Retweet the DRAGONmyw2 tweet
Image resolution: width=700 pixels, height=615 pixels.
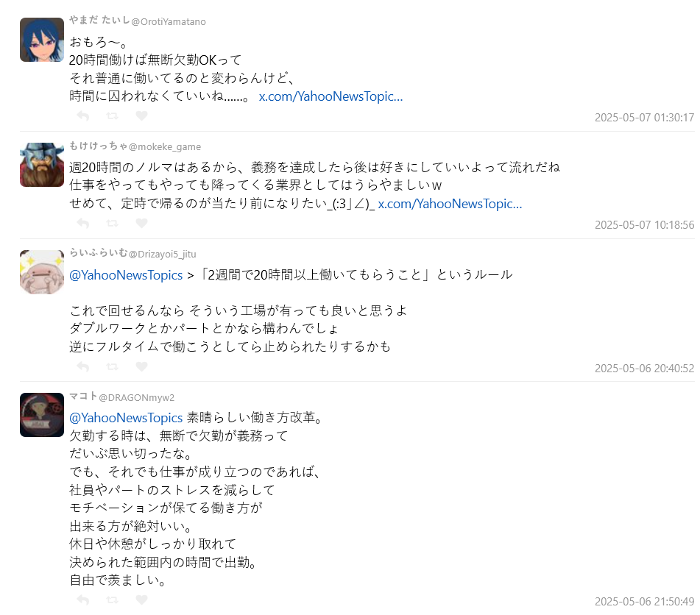tap(112, 600)
